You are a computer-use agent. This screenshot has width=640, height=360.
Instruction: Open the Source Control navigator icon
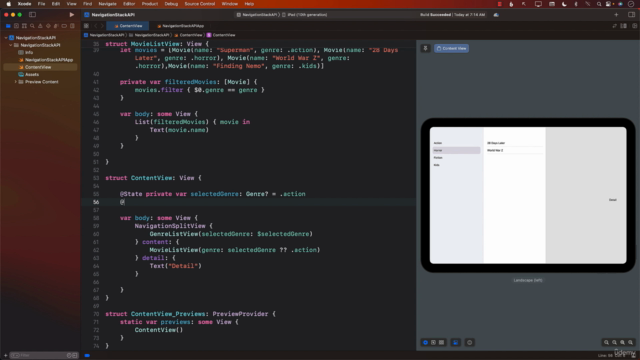pos(16,26)
